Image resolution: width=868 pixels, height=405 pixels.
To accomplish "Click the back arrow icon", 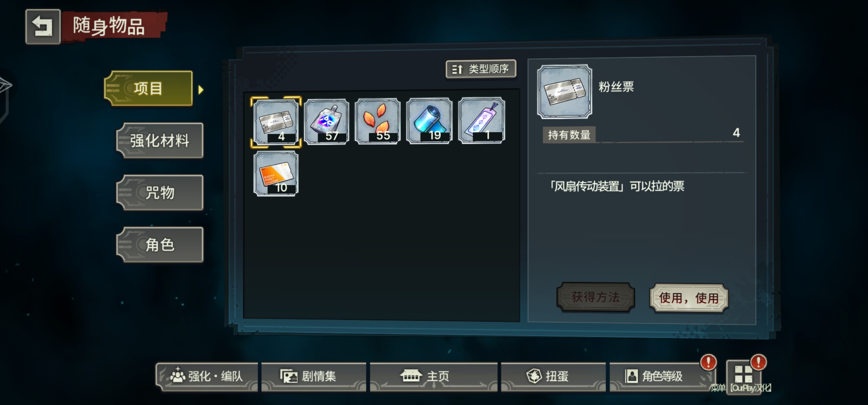I will 43,27.
